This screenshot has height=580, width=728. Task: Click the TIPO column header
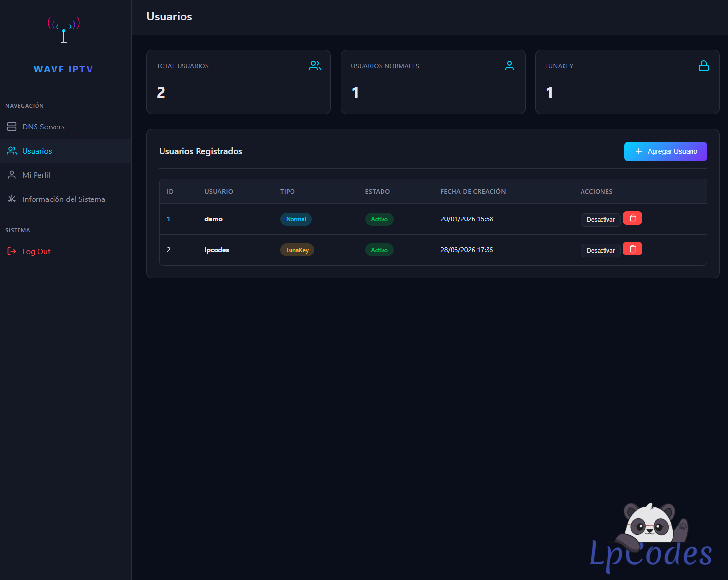click(288, 192)
